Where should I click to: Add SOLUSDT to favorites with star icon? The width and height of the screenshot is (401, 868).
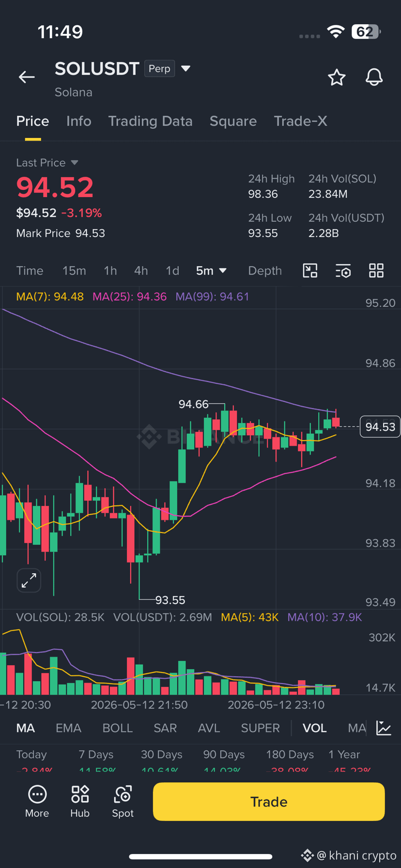(x=337, y=77)
